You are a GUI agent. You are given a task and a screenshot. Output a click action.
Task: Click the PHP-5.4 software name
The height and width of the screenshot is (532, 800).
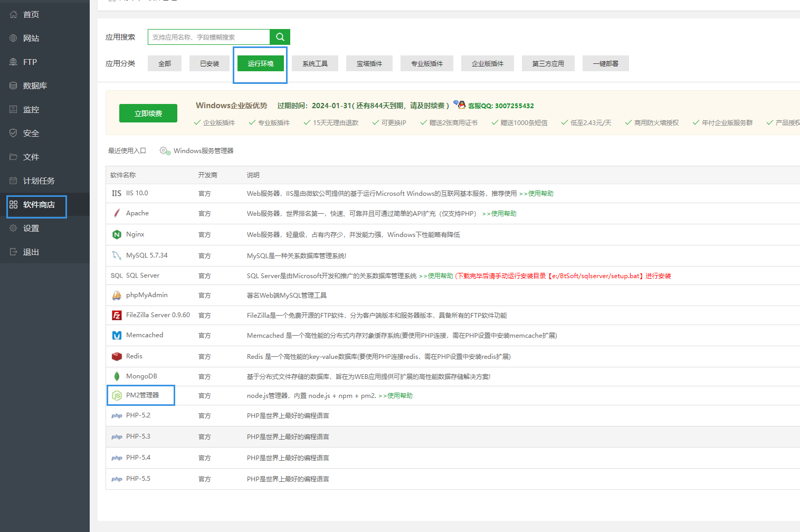pos(138,458)
